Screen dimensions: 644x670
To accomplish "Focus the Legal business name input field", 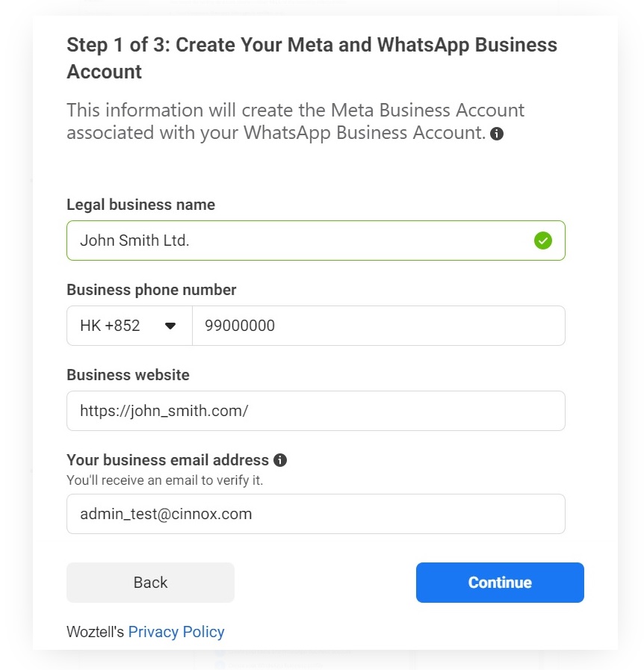I will coord(299,241).
